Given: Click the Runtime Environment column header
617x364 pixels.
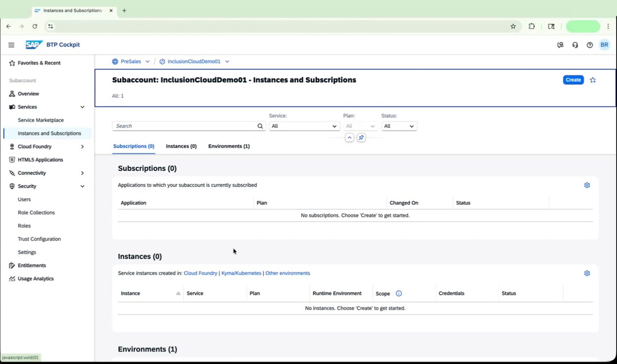Looking at the screenshot, I should [x=337, y=293].
